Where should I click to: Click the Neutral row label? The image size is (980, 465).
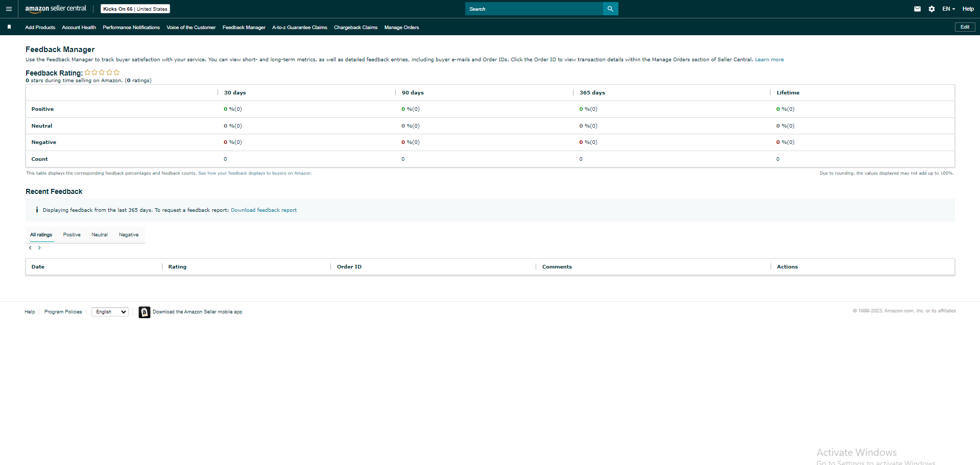coord(42,126)
